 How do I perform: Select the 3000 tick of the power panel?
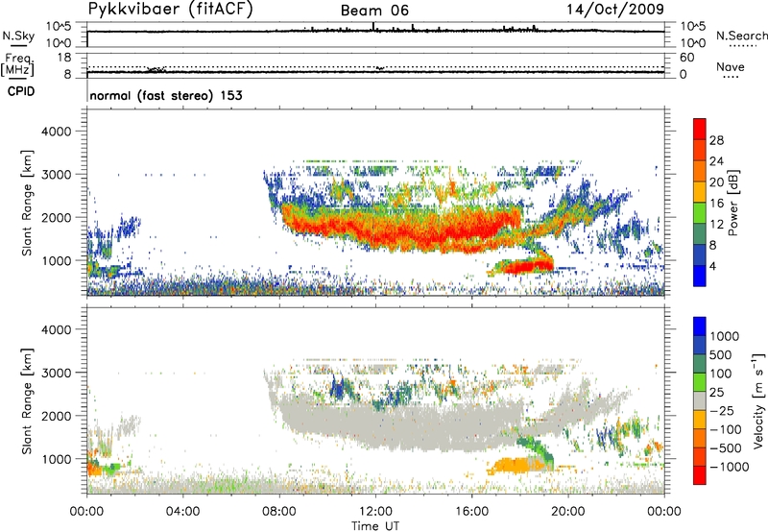coord(56,175)
